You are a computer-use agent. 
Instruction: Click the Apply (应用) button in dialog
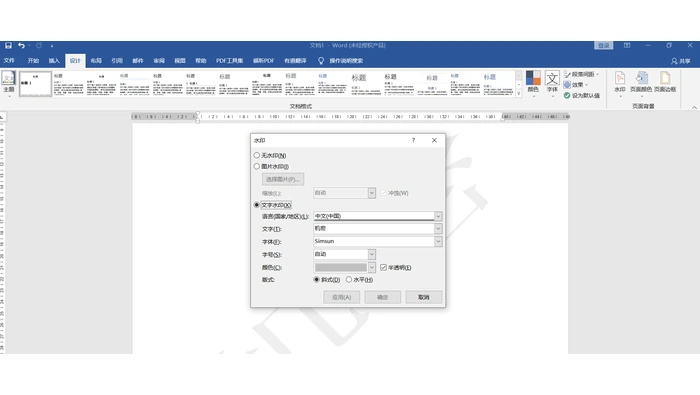(x=342, y=297)
